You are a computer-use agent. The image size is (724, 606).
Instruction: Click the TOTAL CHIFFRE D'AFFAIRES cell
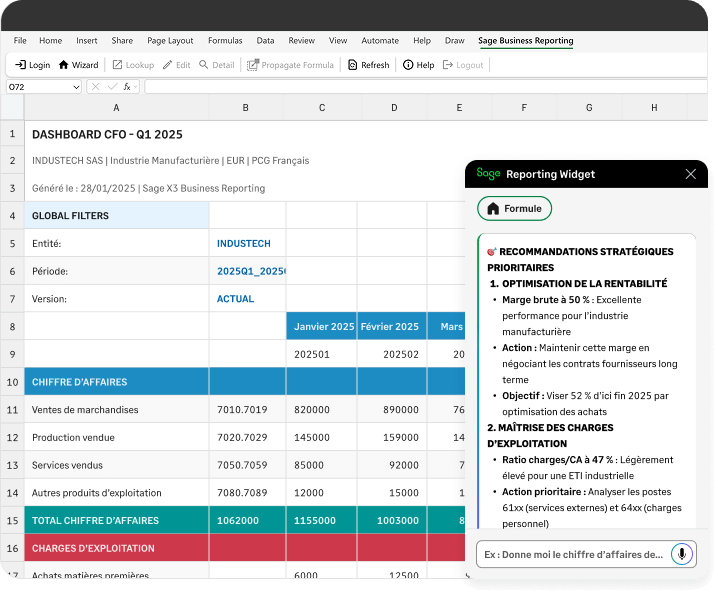[116, 521]
